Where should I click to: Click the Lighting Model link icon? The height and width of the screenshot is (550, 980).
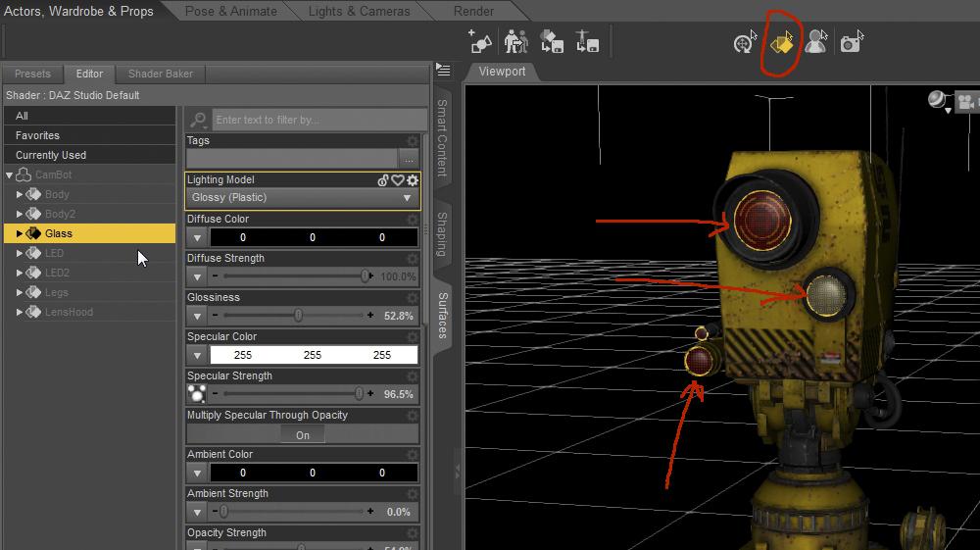point(383,180)
